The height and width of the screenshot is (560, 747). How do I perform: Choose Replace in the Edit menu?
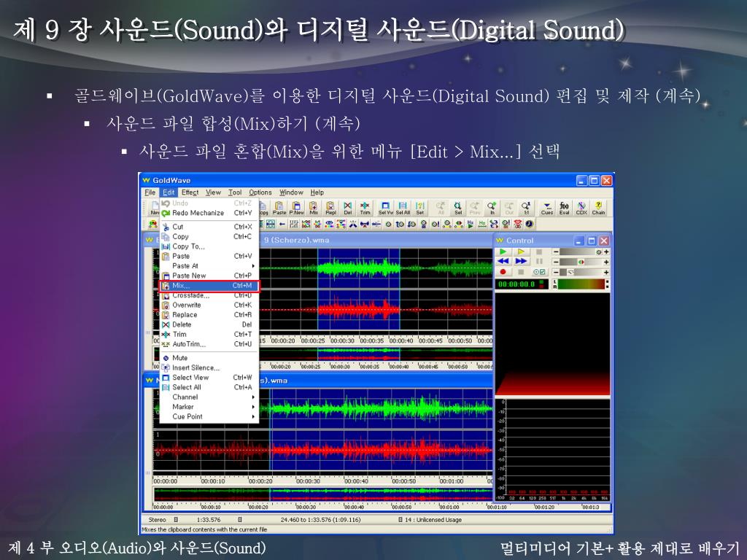pos(209,315)
